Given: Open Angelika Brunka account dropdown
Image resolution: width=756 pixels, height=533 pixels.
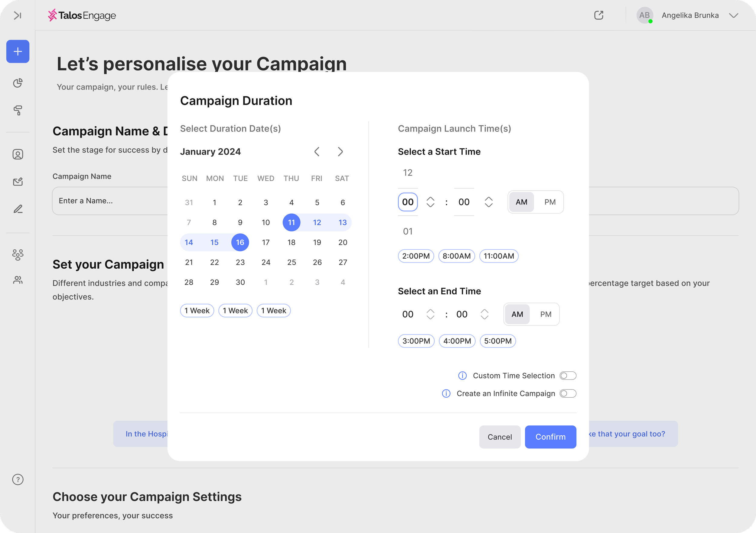Looking at the screenshot, I should click(x=733, y=15).
